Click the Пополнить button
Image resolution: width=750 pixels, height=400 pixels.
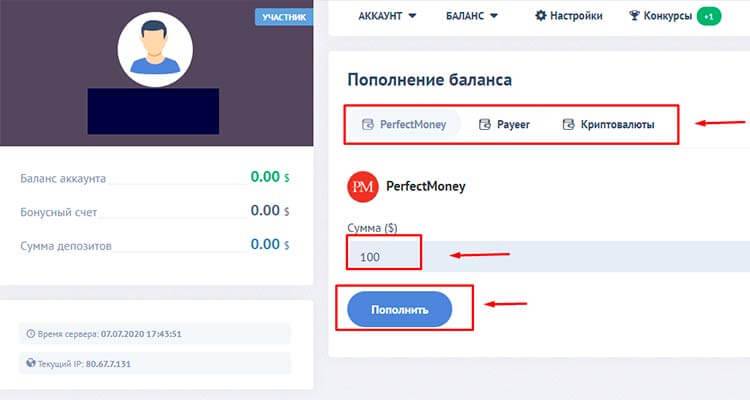(399, 310)
